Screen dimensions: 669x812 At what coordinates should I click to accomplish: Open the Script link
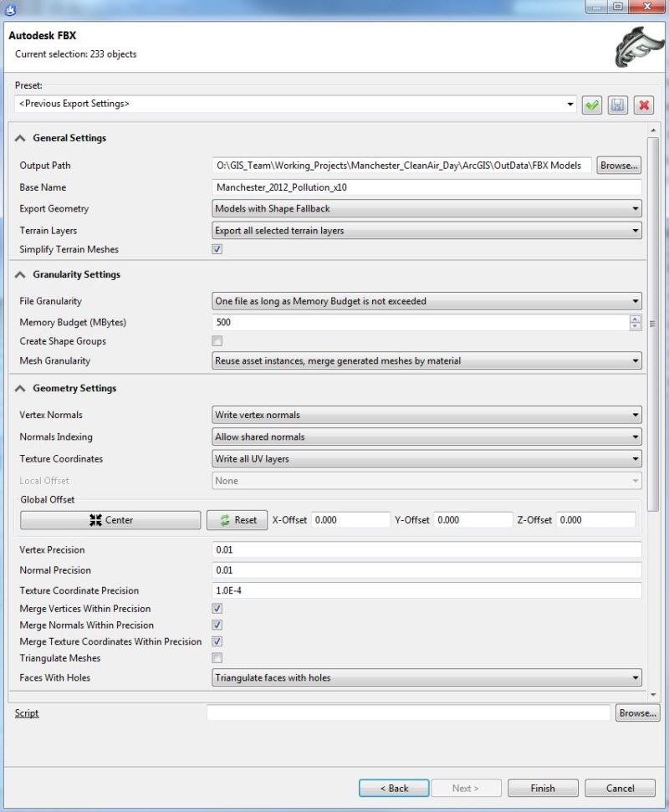(26, 712)
